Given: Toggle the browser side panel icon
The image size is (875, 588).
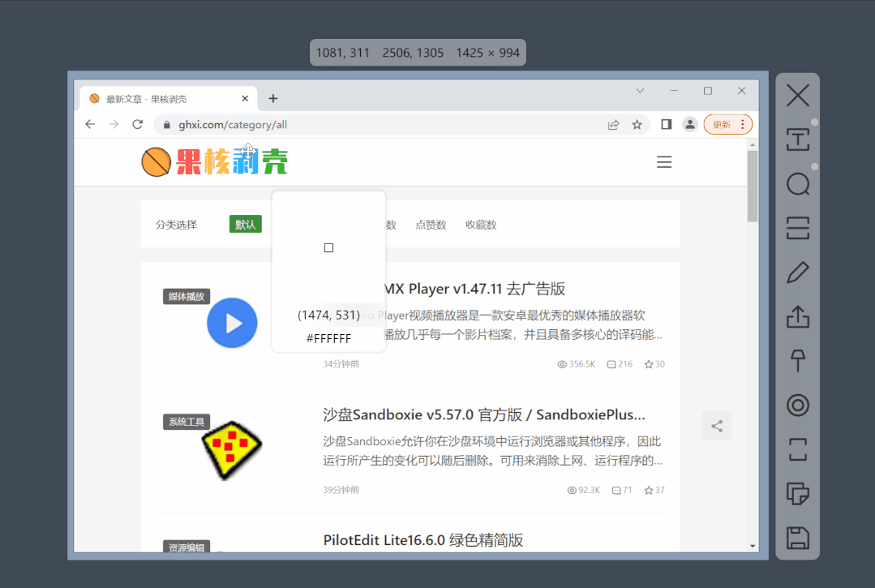Looking at the screenshot, I should [x=667, y=124].
